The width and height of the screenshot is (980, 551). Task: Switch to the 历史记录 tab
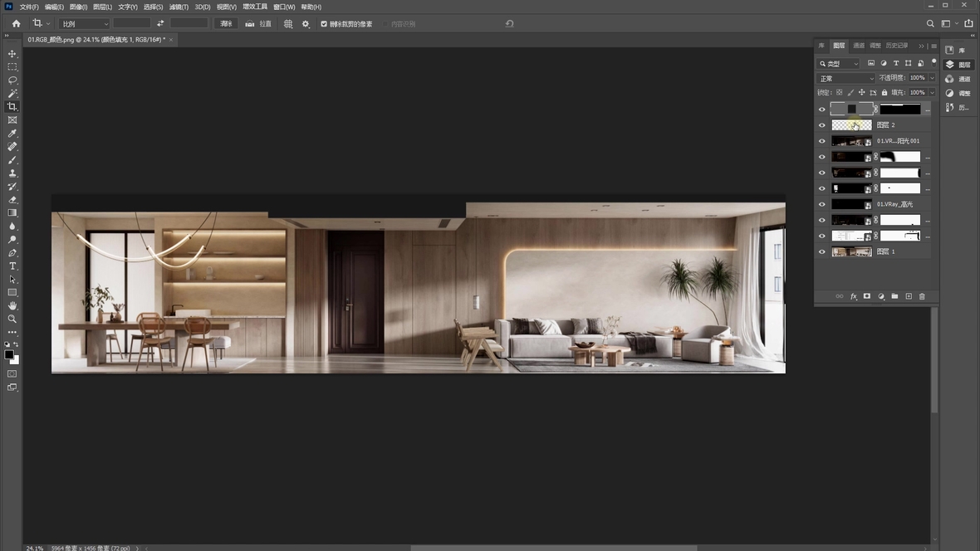(x=897, y=46)
